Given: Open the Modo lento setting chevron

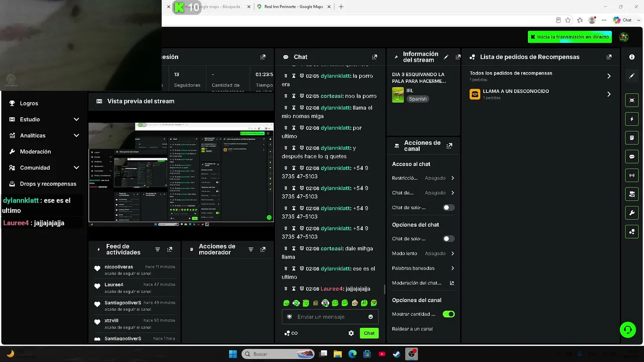Looking at the screenshot, I should pos(452,253).
